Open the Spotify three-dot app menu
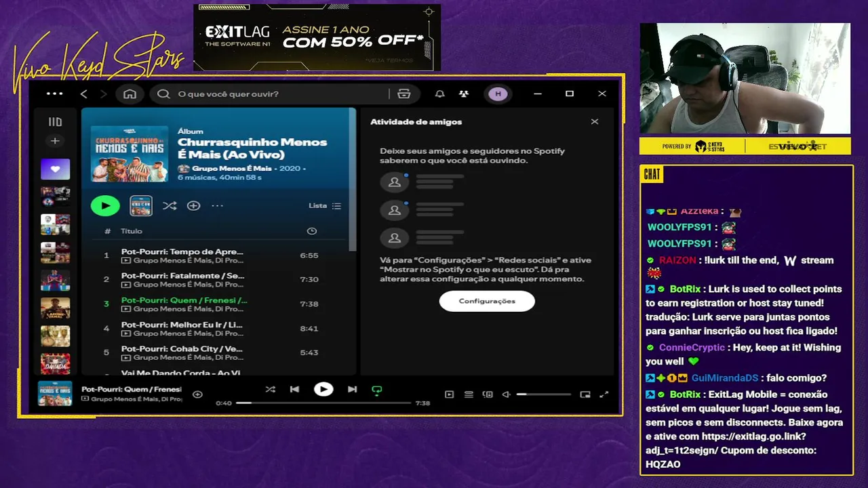Viewport: 868px width, 488px height. click(55, 94)
